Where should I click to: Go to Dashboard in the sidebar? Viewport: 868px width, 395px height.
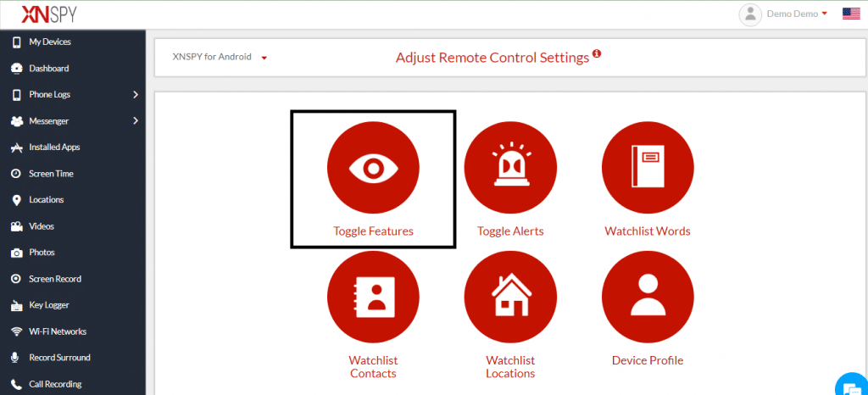pos(48,68)
